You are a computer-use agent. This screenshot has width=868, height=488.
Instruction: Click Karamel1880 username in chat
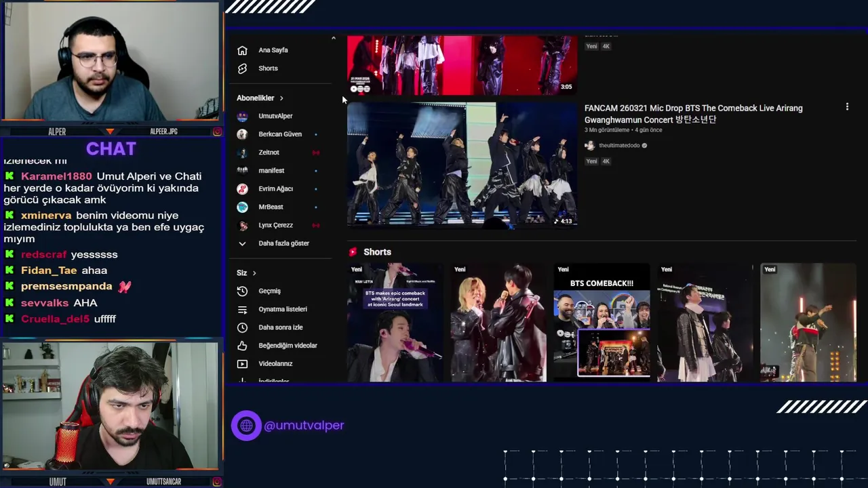pyautogui.click(x=56, y=176)
